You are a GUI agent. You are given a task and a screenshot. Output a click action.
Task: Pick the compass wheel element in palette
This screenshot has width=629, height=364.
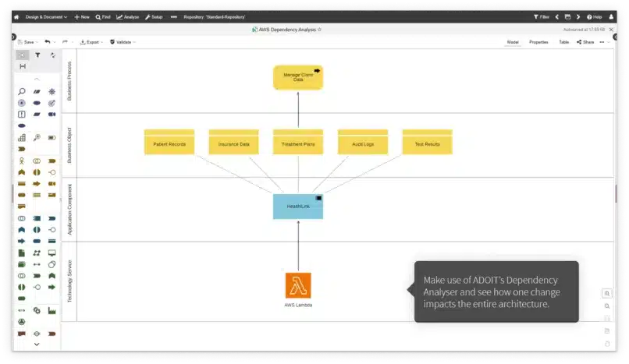(x=52, y=92)
